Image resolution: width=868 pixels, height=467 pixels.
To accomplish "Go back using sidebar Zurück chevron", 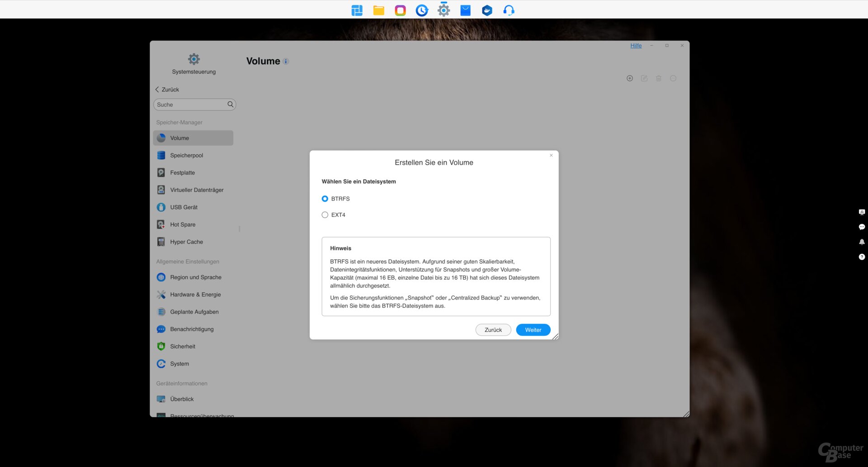I will click(x=157, y=90).
